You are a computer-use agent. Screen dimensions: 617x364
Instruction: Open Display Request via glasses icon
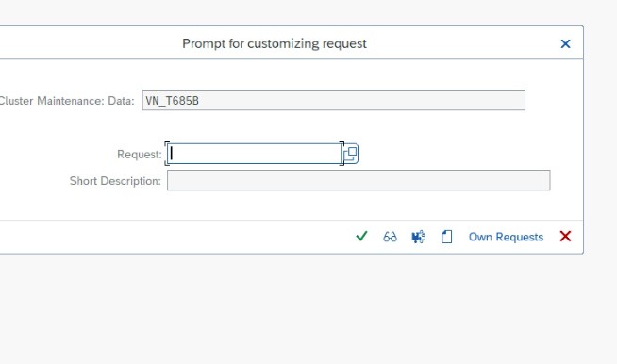pos(390,237)
